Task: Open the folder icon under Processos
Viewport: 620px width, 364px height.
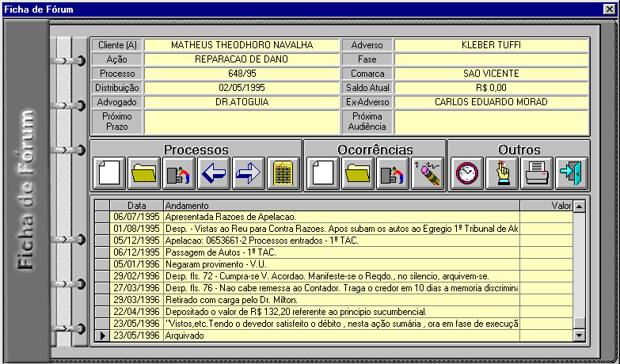Action: point(144,173)
